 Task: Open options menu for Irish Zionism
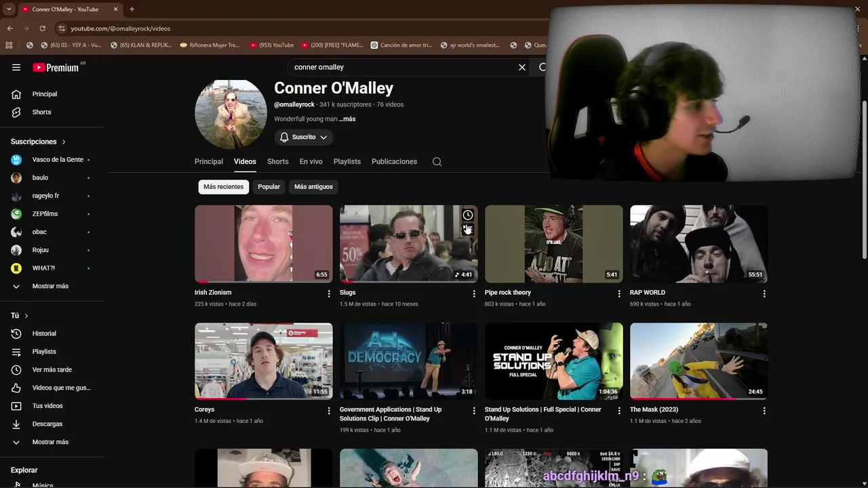329,293
